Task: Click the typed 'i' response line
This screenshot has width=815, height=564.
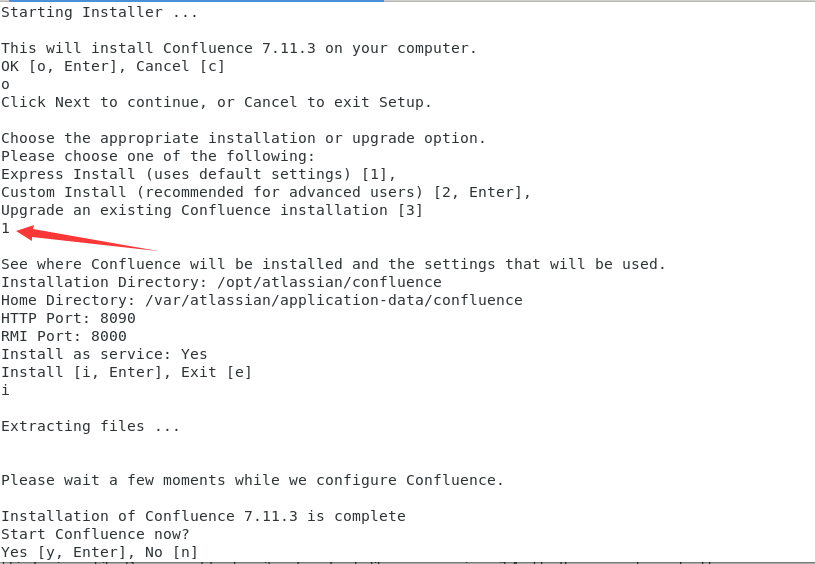Action: 5,390
